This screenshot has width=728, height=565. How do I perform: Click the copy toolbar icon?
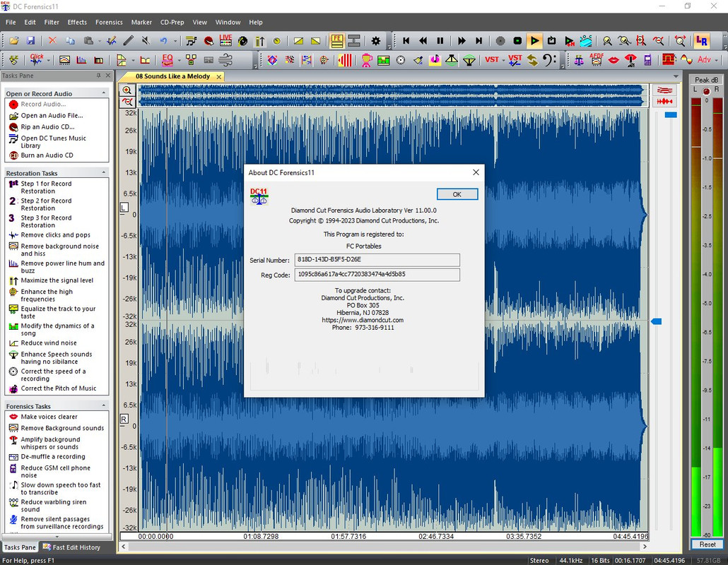[x=70, y=41]
